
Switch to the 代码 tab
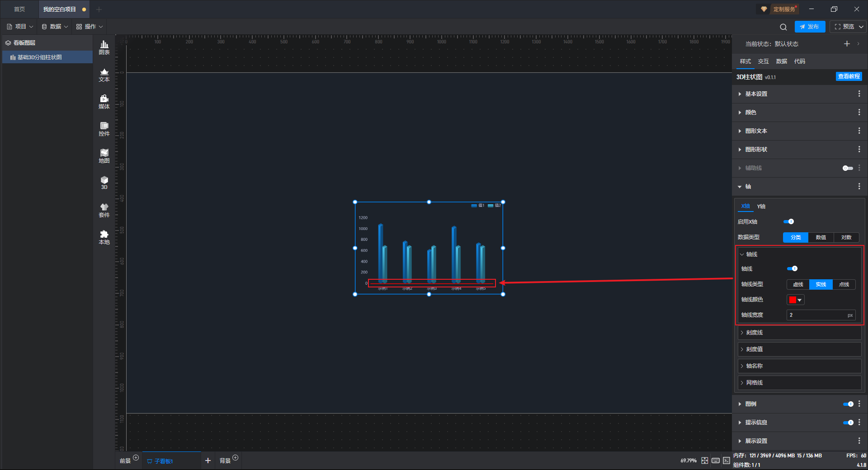pos(800,61)
